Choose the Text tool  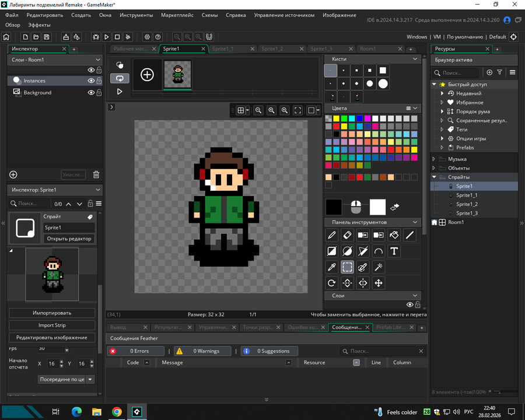click(x=394, y=251)
